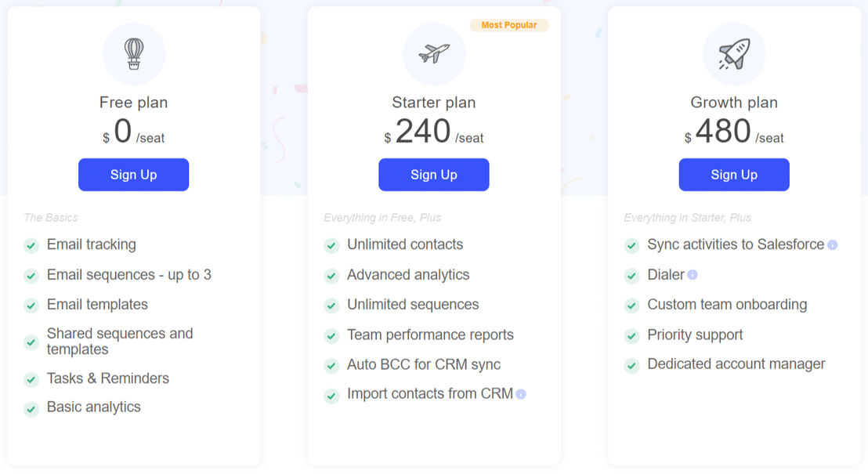The width and height of the screenshot is (868, 474).
Task: Click the checkmark beside Priority support
Action: pos(631,335)
